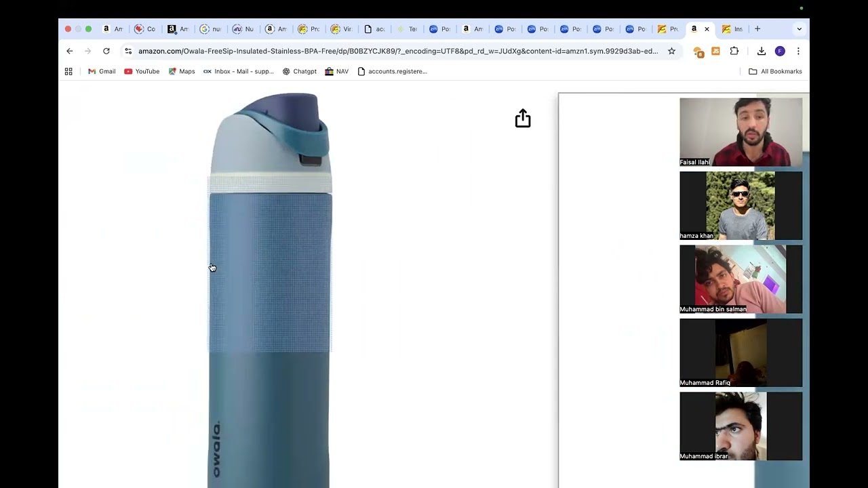Open the NAV bookmark
The height and width of the screenshot is (488, 868).
(337, 71)
